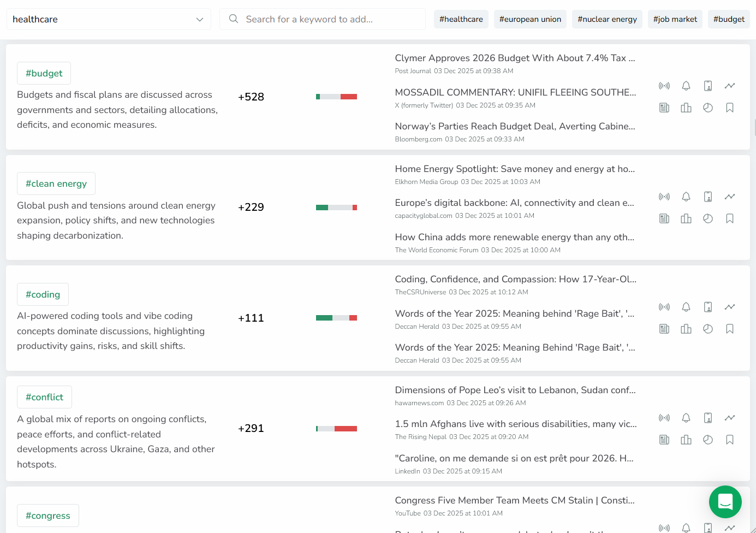Toggle the #job market keyword filter
Image resolution: width=756 pixels, height=533 pixels.
[675, 19]
